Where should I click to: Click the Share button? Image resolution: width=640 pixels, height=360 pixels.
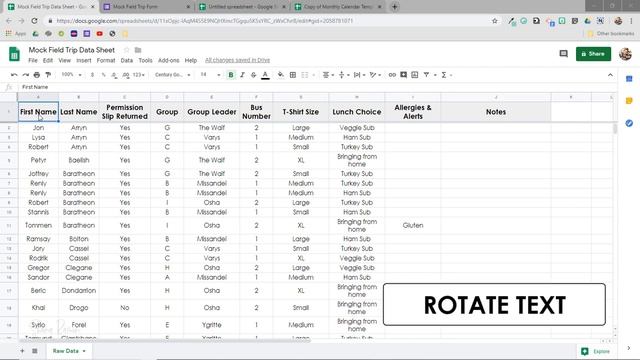pyautogui.click(x=593, y=54)
